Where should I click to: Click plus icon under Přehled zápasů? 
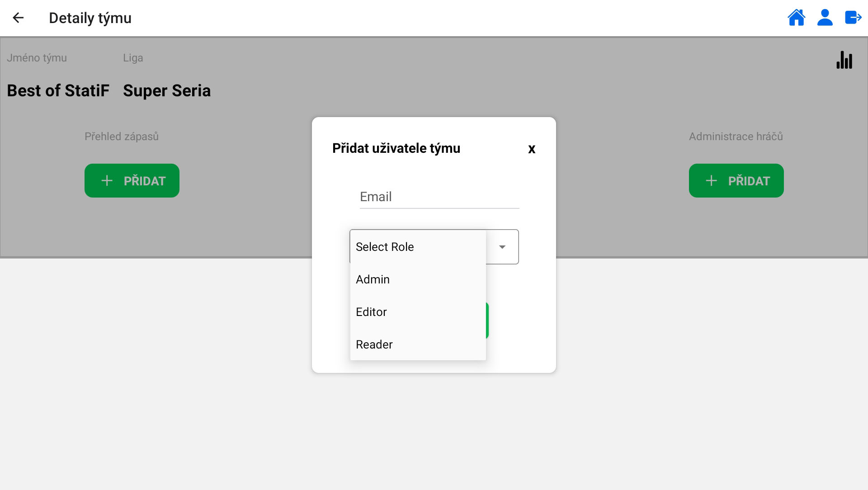coord(107,181)
